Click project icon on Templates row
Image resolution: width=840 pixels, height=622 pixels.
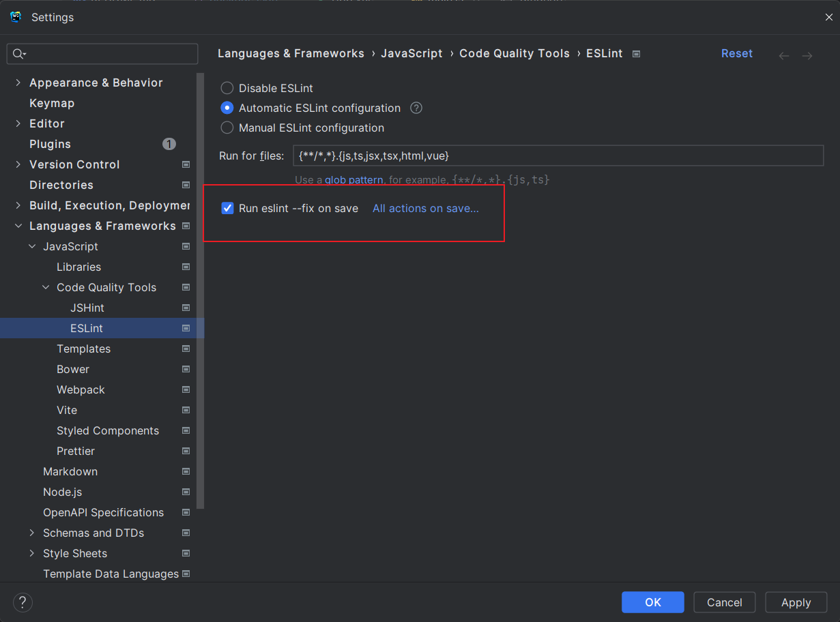pos(186,349)
